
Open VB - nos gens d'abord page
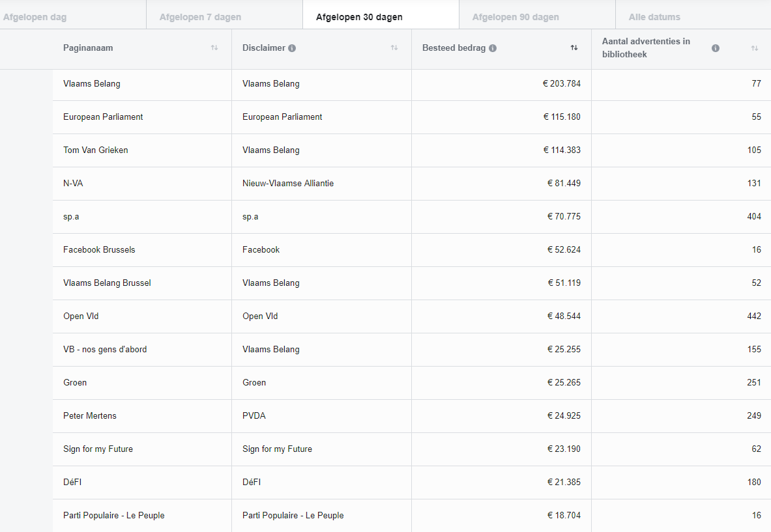pyautogui.click(x=105, y=349)
